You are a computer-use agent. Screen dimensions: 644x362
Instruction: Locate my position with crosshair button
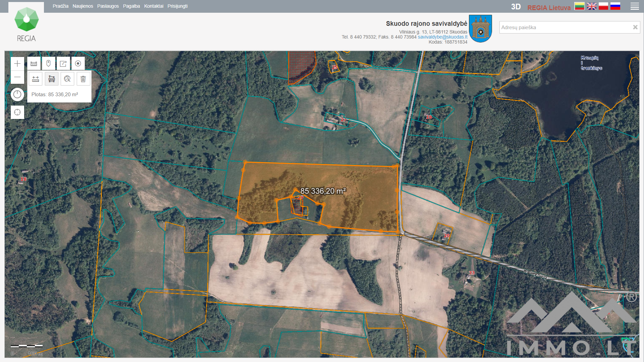pyautogui.click(x=17, y=112)
